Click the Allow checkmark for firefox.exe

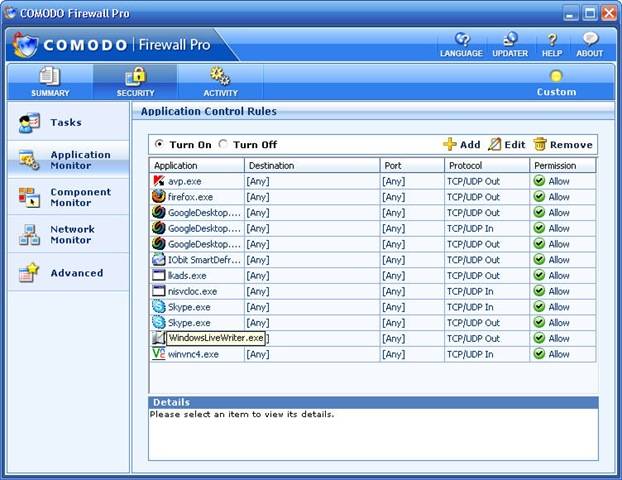point(539,196)
